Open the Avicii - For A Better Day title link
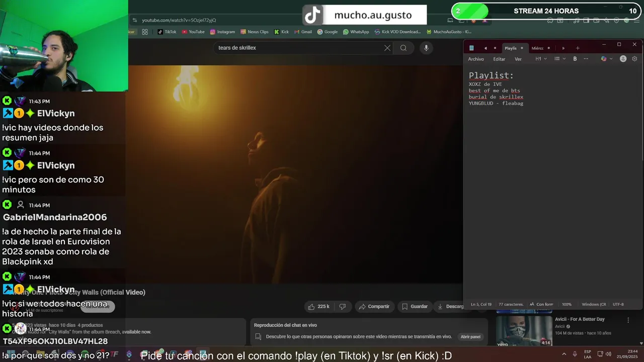644x362 pixels. coord(580,319)
